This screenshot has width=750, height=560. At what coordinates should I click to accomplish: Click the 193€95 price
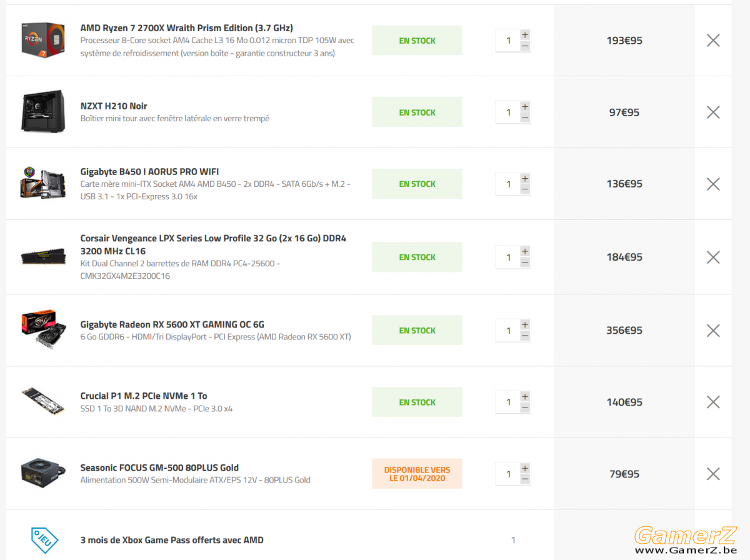coord(624,41)
